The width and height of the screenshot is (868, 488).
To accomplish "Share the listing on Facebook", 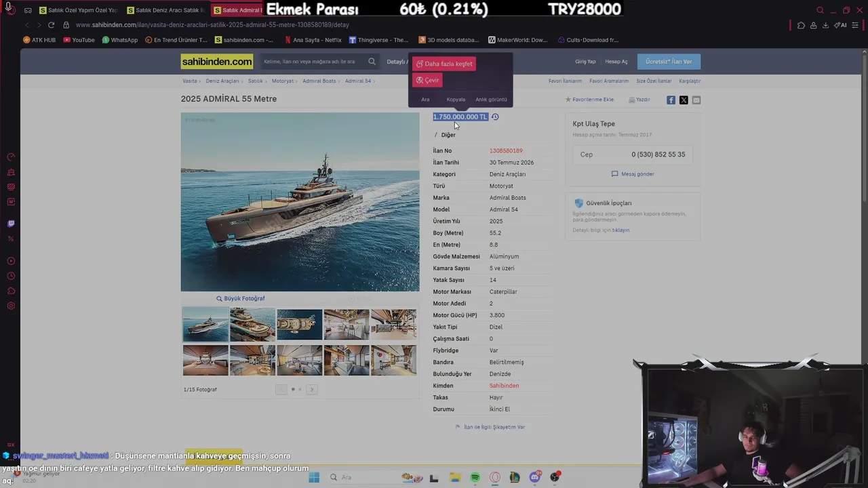I will 671,100.
